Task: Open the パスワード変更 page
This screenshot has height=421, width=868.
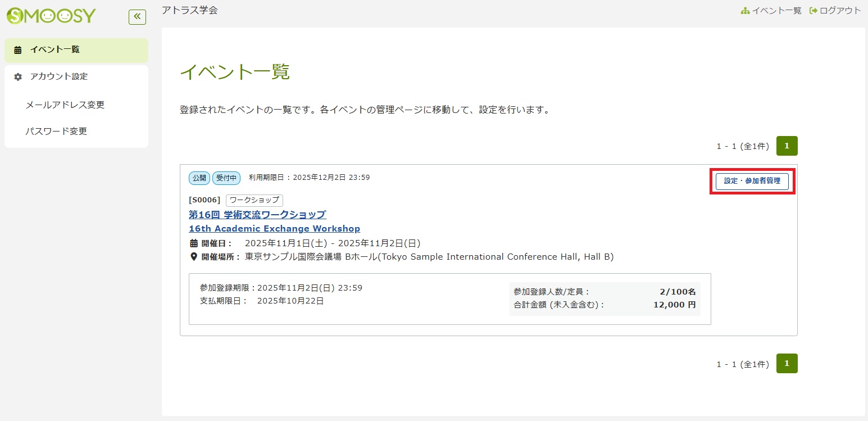Action: pos(56,131)
